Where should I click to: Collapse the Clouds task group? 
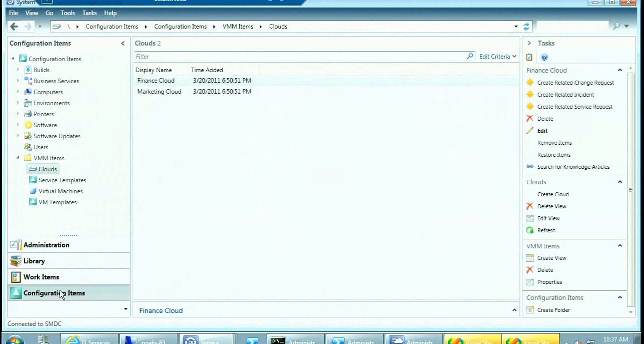tap(620, 182)
